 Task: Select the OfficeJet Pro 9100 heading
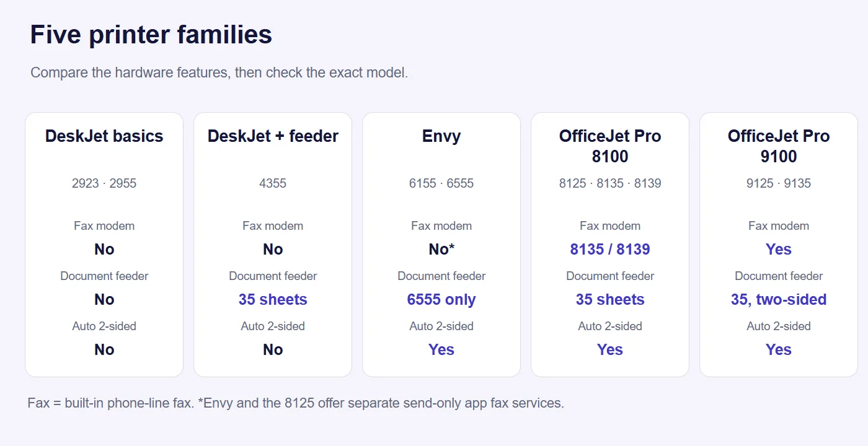coord(779,146)
